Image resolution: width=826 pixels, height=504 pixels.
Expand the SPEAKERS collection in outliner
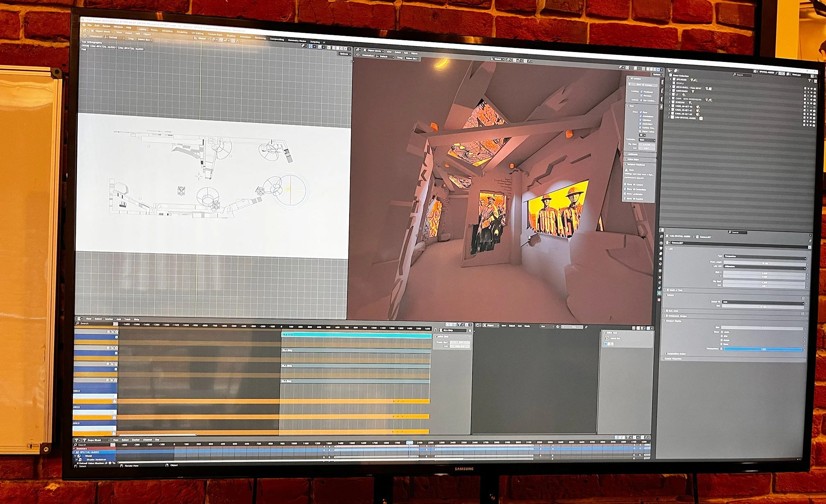click(670, 79)
